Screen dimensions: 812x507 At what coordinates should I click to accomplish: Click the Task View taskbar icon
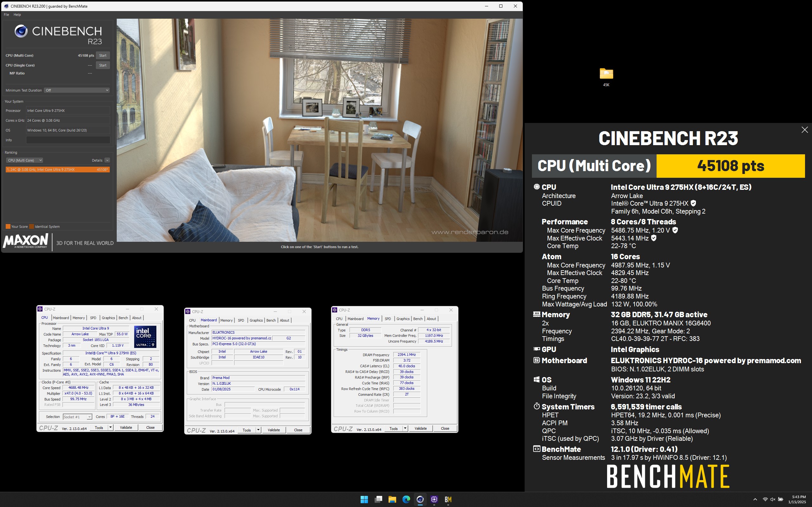378,499
